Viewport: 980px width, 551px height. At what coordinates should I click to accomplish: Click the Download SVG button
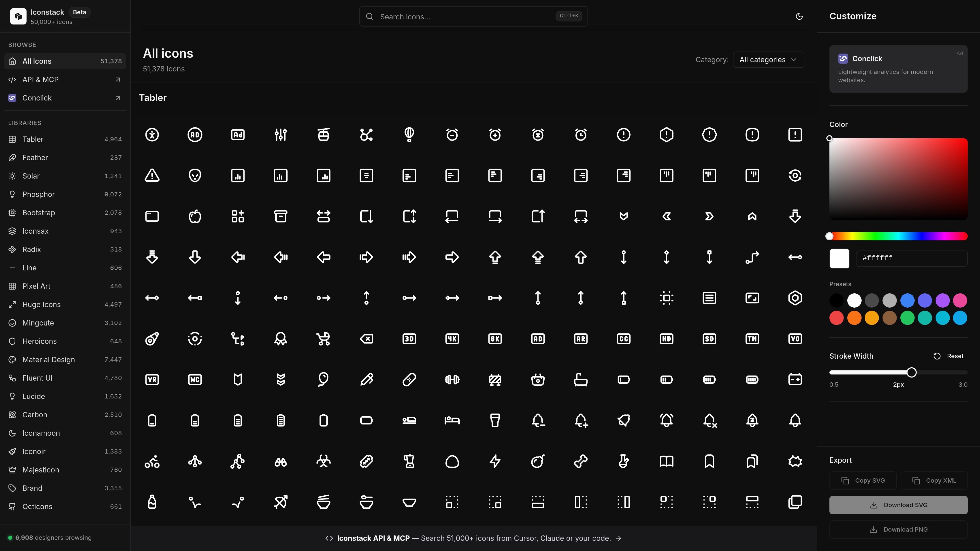click(898, 505)
